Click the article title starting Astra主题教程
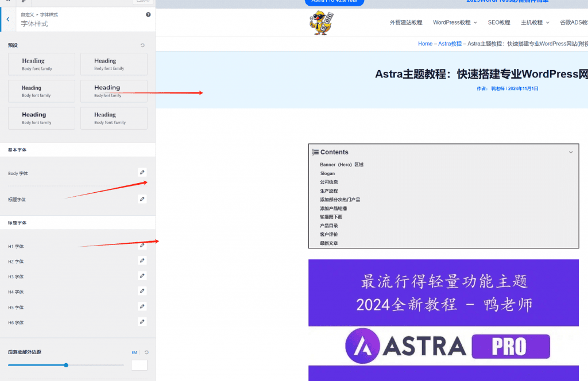 (x=482, y=74)
